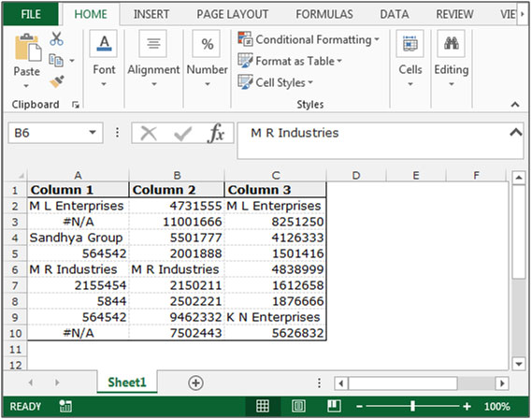The height and width of the screenshot is (419, 532).
Task: Switch to the HOME tab
Action: (x=91, y=14)
